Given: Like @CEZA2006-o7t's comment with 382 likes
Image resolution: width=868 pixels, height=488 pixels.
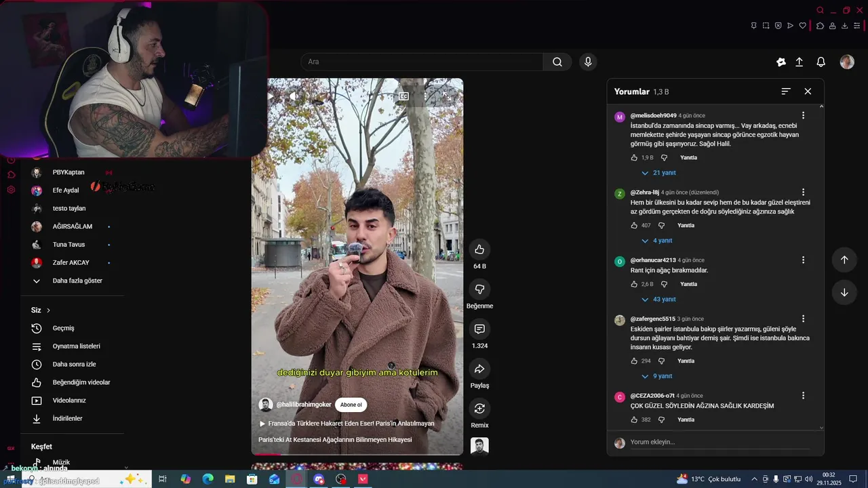Looking at the screenshot, I should coord(634,420).
